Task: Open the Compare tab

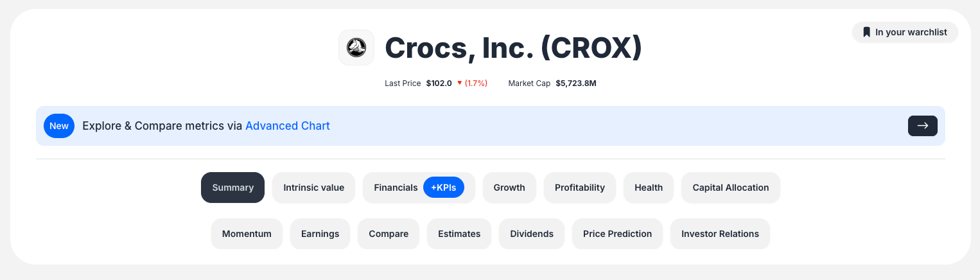Action: 389,234
